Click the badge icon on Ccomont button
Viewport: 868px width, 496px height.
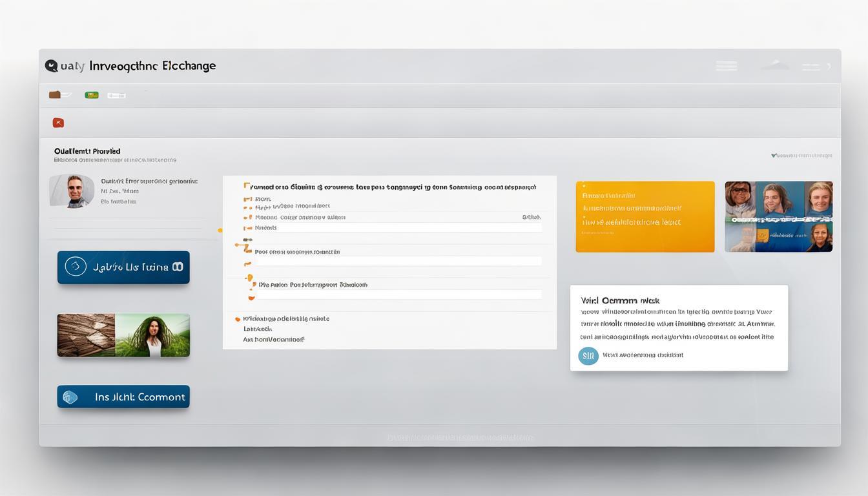click(x=70, y=397)
